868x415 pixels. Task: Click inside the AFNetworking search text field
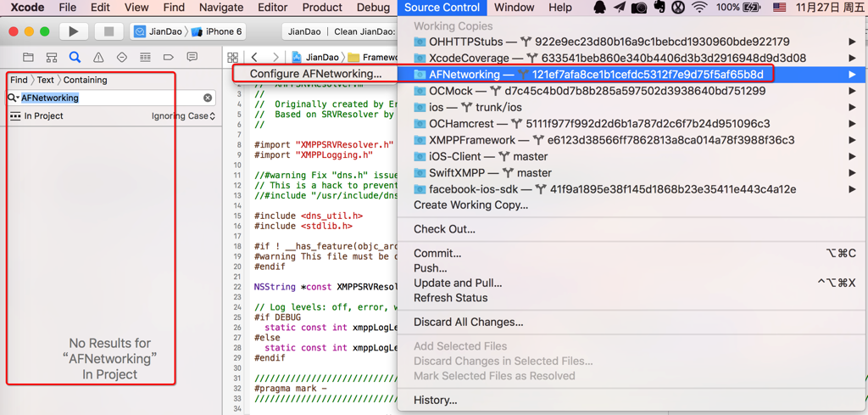click(110, 98)
